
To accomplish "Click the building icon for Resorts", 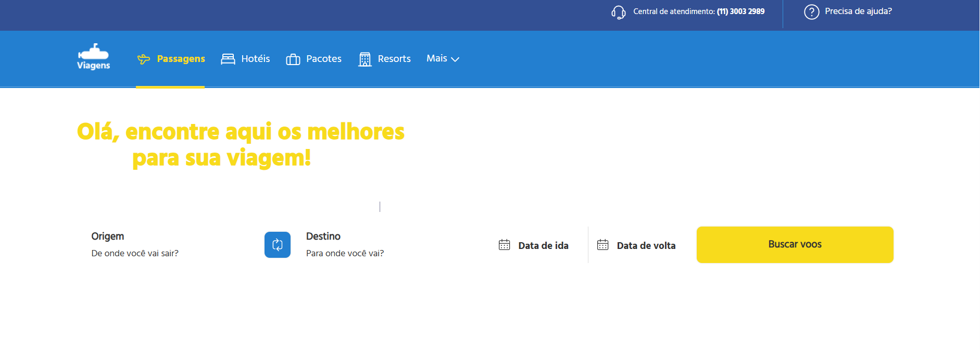I will tap(365, 59).
